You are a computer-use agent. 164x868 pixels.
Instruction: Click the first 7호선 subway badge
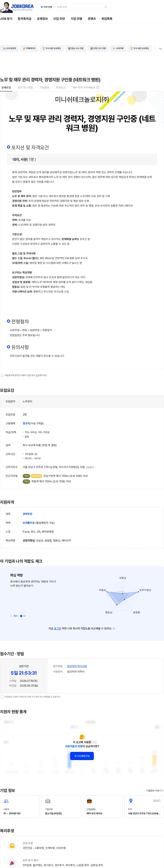coord(26,476)
